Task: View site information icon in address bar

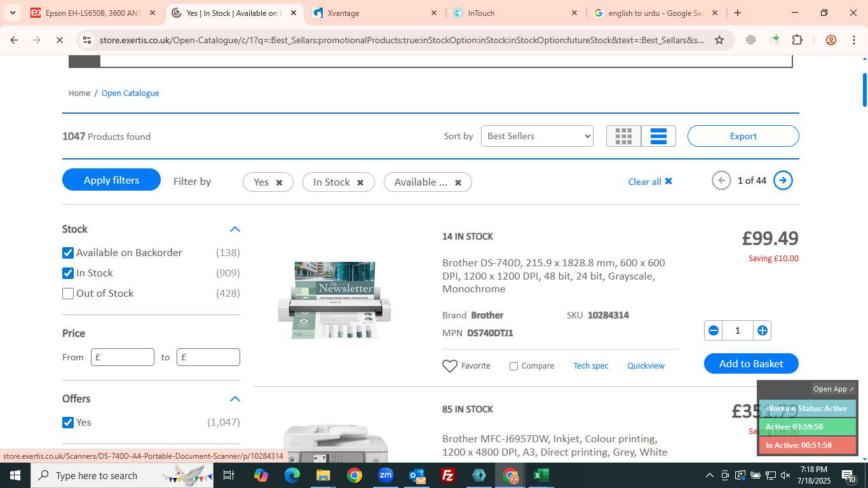Action: (x=87, y=40)
